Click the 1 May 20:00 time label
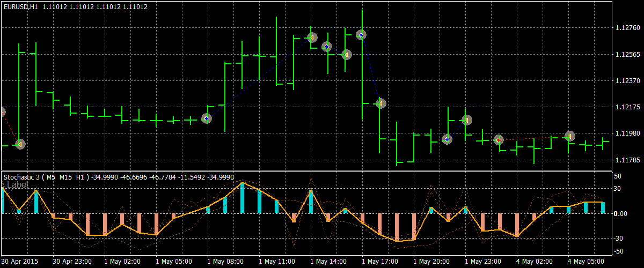This screenshot has width=644, height=268. [x=431, y=262]
